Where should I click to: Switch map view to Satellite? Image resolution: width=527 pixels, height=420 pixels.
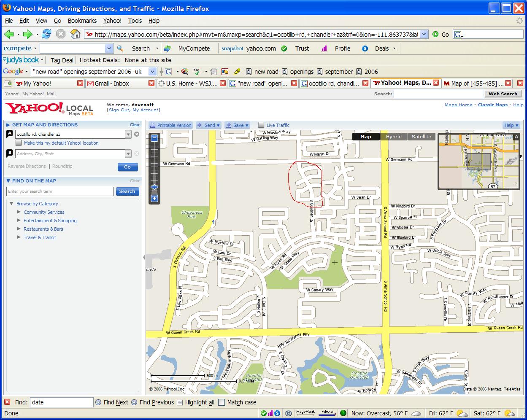point(422,137)
